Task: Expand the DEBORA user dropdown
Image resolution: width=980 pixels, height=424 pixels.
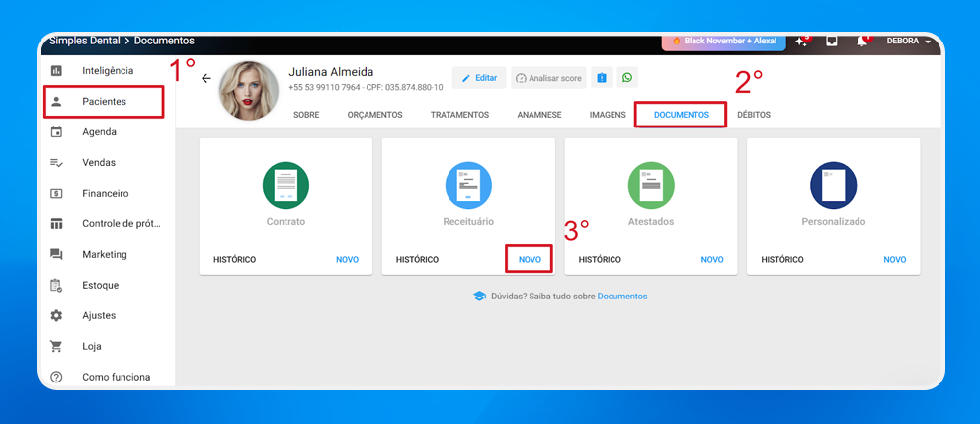Action: click(x=909, y=42)
